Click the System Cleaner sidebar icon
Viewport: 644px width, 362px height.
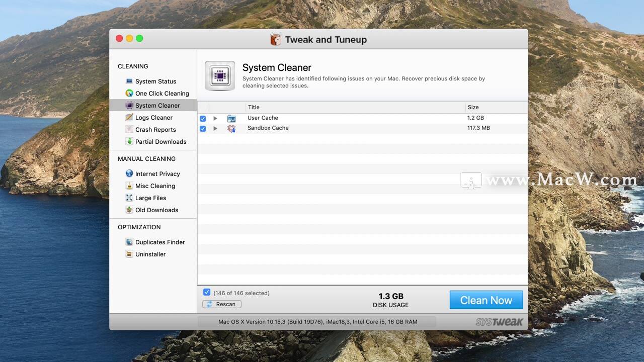(x=129, y=105)
